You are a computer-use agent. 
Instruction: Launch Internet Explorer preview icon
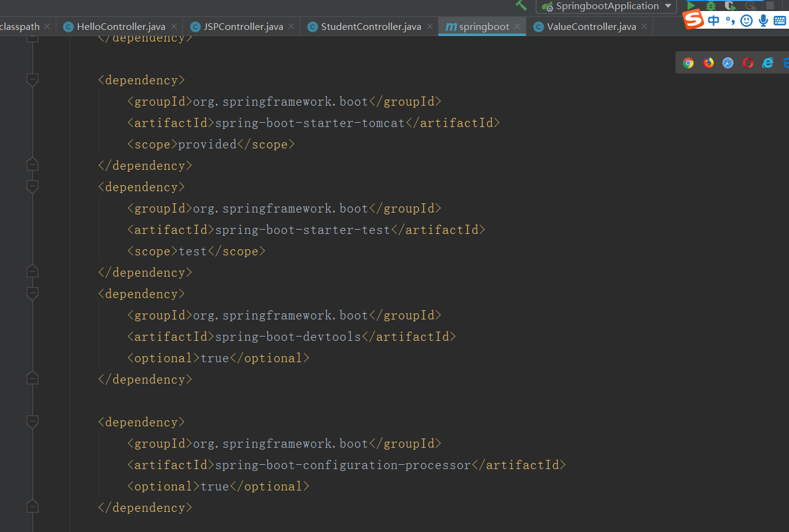(768, 62)
